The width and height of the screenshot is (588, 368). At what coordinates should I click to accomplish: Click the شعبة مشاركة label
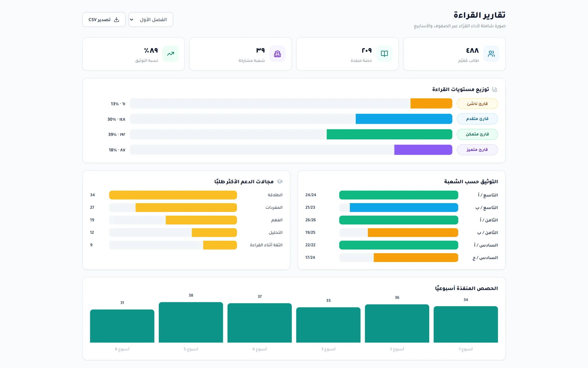point(252,61)
